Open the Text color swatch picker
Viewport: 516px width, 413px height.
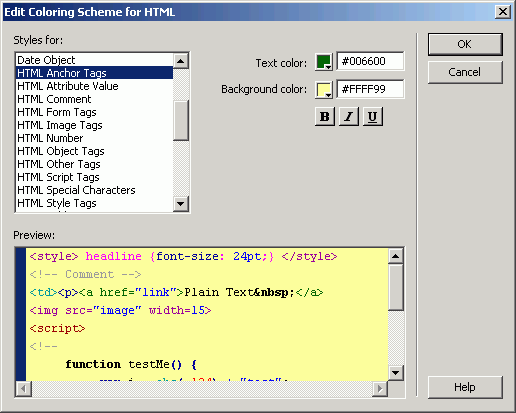click(x=324, y=62)
